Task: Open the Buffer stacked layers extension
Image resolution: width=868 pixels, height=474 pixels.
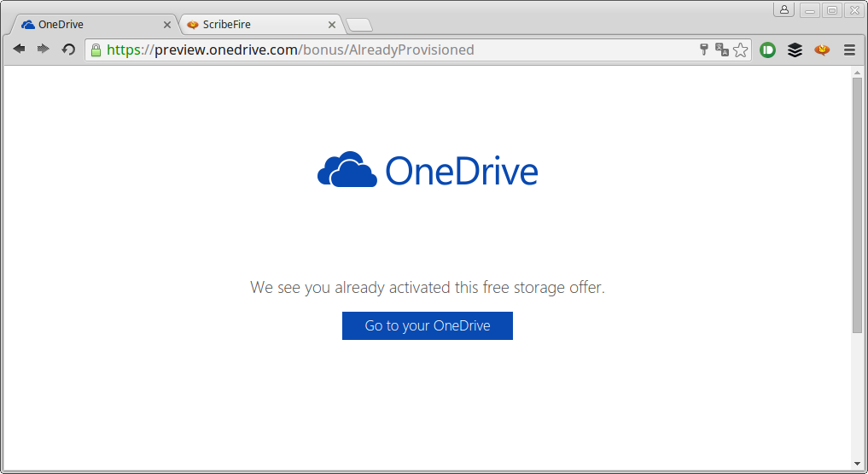Action: point(795,50)
